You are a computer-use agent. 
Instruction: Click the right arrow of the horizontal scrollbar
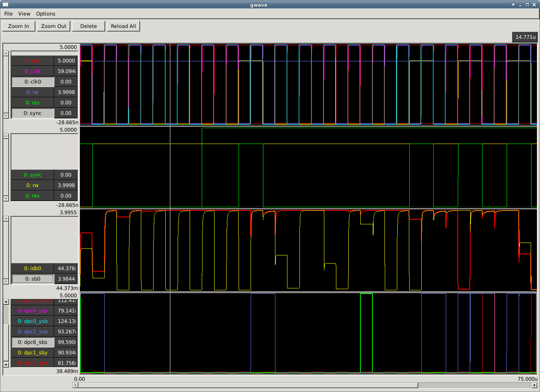point(534,385)
